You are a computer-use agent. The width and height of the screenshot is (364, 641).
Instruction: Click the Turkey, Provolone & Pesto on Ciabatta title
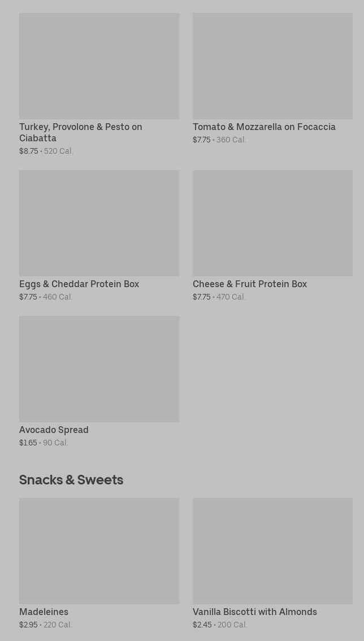80,132
